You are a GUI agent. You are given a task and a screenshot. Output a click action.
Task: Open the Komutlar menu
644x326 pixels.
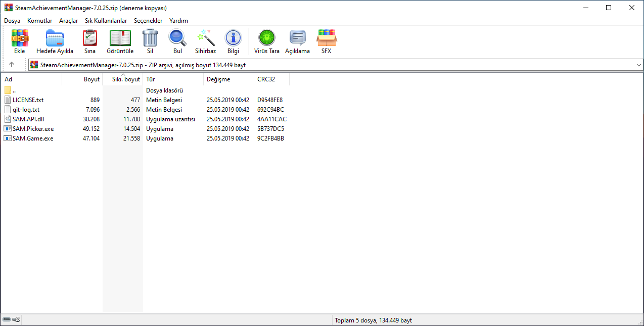coord(40,21)
